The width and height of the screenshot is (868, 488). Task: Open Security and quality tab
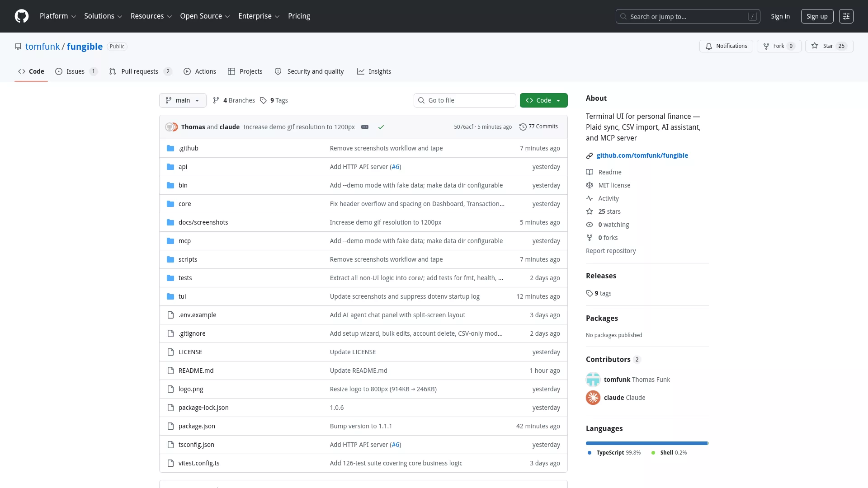coord(309,71)
